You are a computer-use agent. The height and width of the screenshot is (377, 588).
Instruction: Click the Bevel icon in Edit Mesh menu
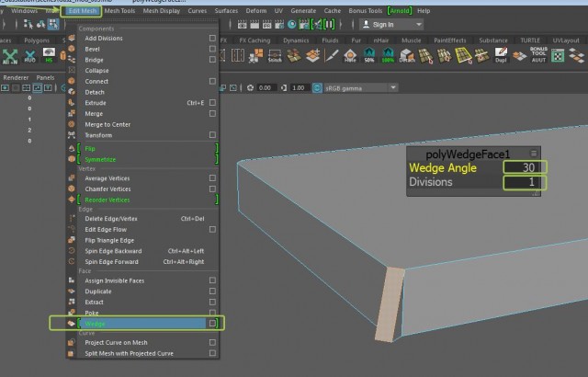click(x=72, y=49)
